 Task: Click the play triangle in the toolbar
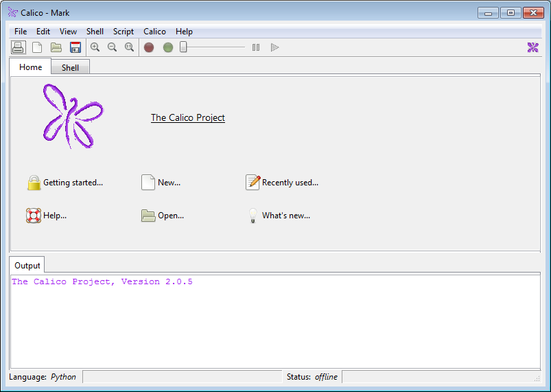(274, 47)
